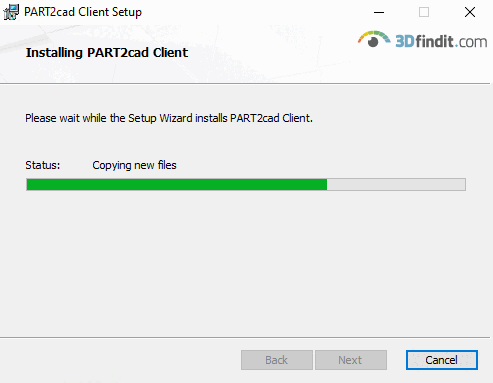The image size is (493, 383).
Task: Click the 'PART2cad Client Setup' title bar text
Action: (83, 12)
